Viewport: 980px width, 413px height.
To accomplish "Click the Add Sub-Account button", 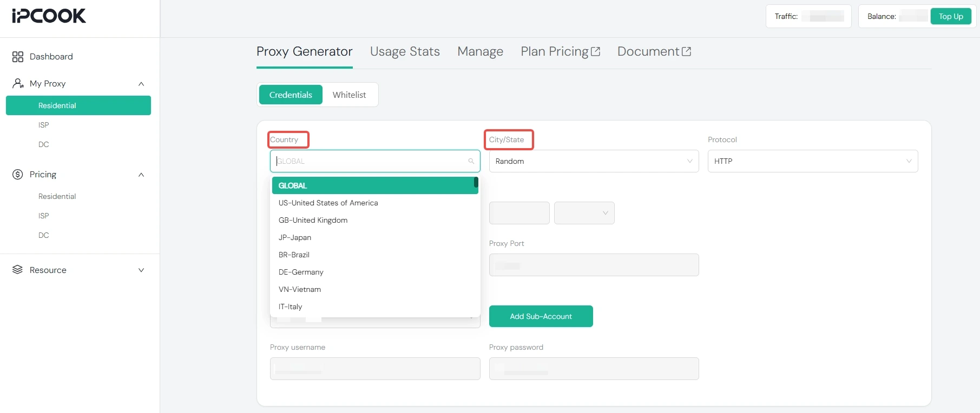I will click(541, 316).
